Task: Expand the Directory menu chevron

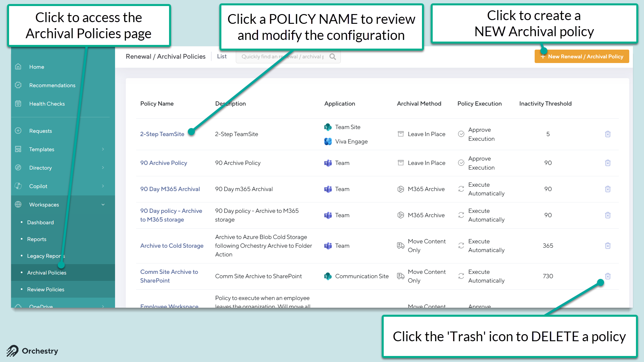Action: 103,168
